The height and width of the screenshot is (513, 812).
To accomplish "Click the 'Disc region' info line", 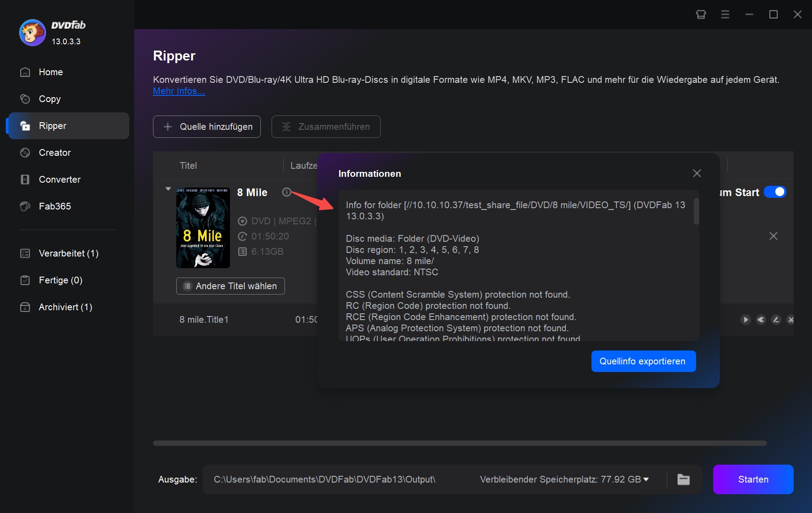I will (x=412, y=250).
